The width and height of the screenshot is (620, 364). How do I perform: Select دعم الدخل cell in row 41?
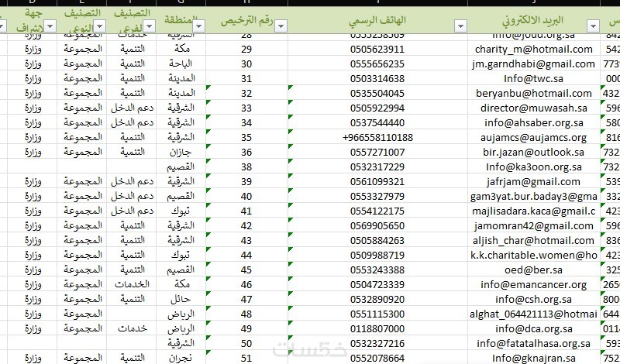pyautogui.click(x=132, y=211)
